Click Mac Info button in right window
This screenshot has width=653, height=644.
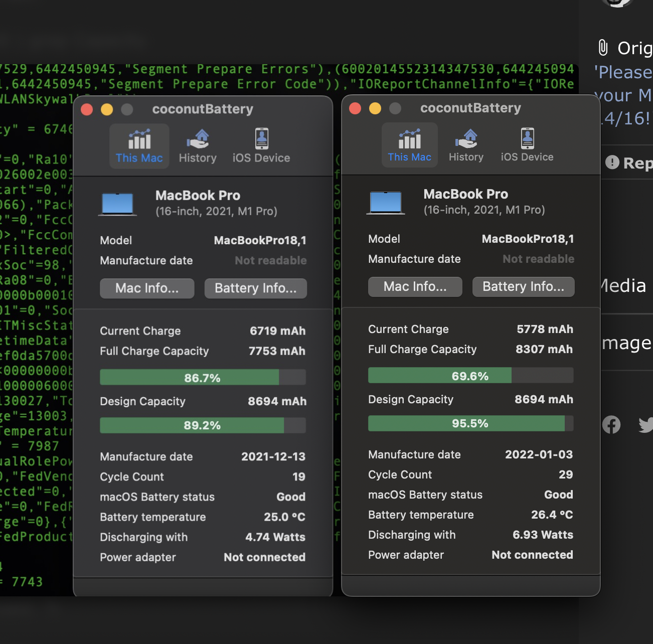415,287
